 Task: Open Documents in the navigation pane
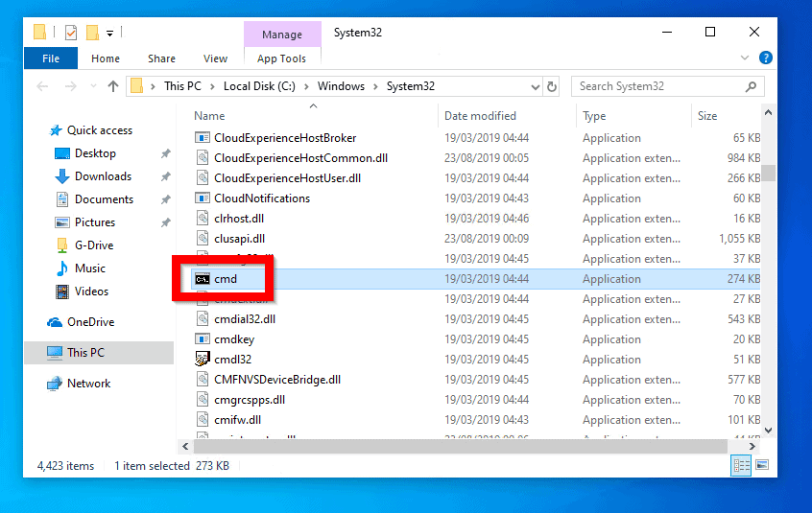coord(104,199)
